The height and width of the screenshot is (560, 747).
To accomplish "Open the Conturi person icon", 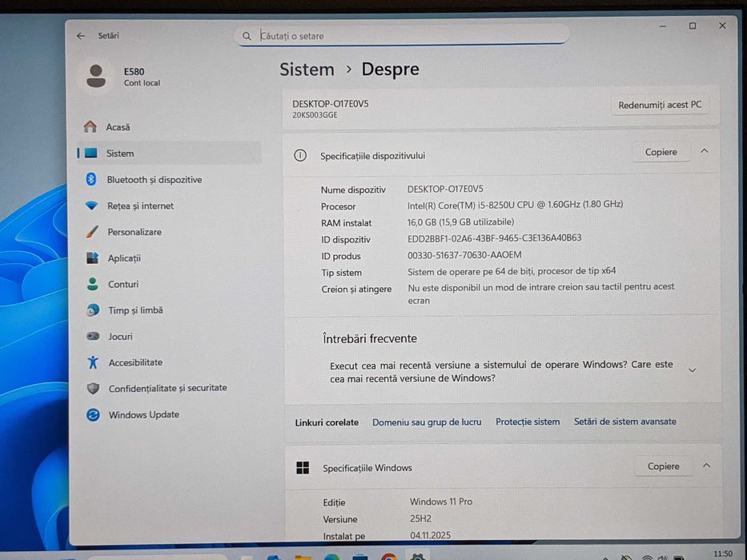I will 93,284.
